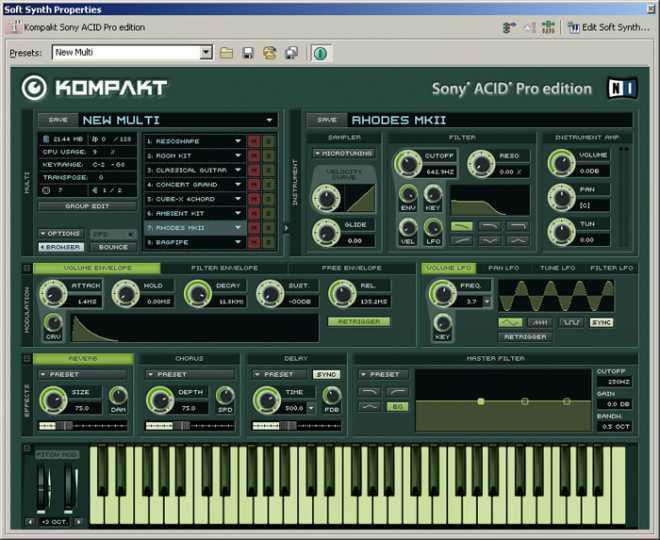Click the Edit Soft Synth button
Screen dimensions: 660x540
tap(609, 27)
